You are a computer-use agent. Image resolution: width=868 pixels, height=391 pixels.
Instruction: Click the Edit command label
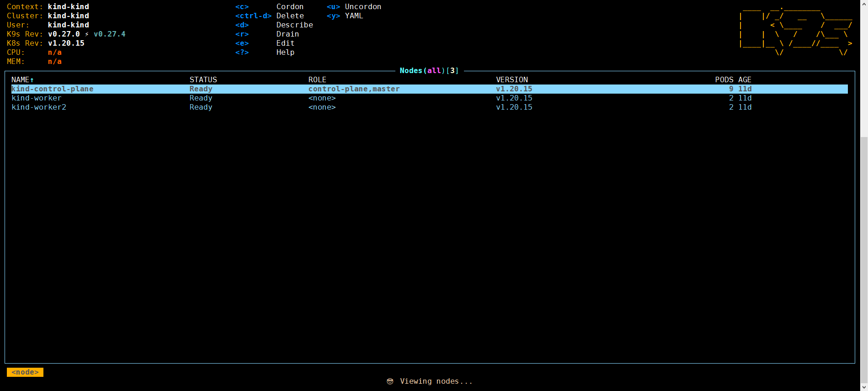[x=285, y=43]
